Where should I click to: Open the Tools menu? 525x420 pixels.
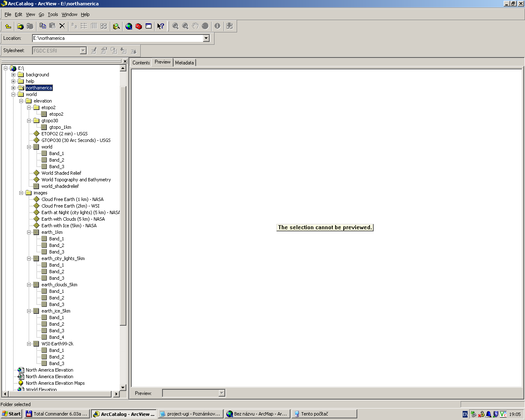pyautogui.click(x=53, y=14)
